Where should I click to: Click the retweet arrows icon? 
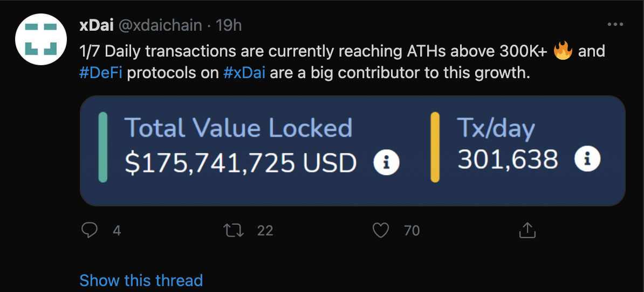tap(234, 231)
